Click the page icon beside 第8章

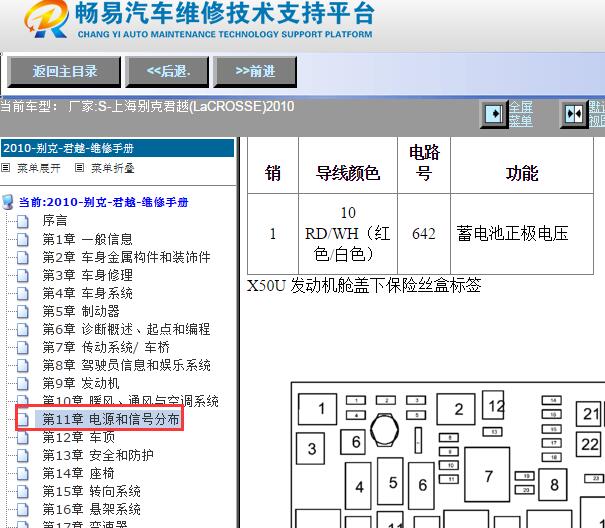point(23,366)
